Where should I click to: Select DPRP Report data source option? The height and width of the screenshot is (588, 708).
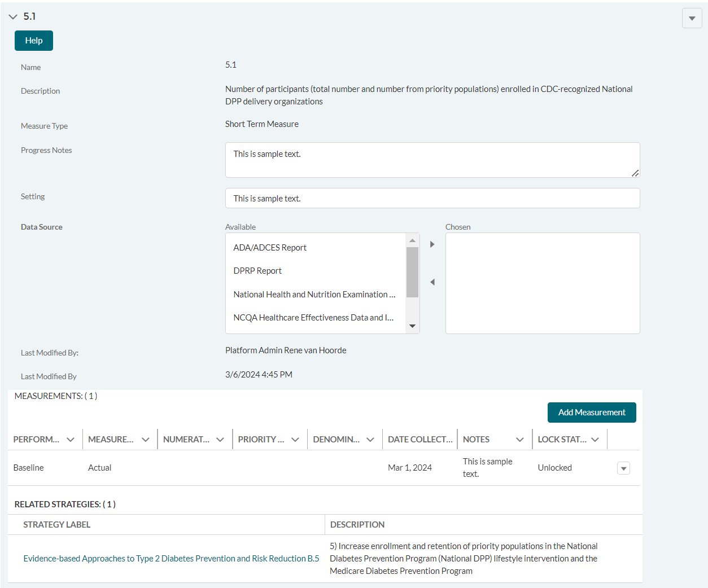(257, 271)
